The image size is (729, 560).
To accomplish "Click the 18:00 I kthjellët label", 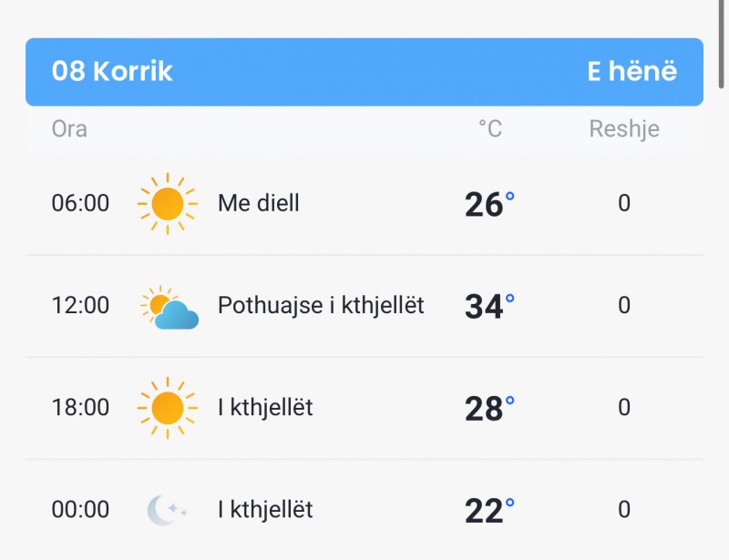I will point(265,408).
